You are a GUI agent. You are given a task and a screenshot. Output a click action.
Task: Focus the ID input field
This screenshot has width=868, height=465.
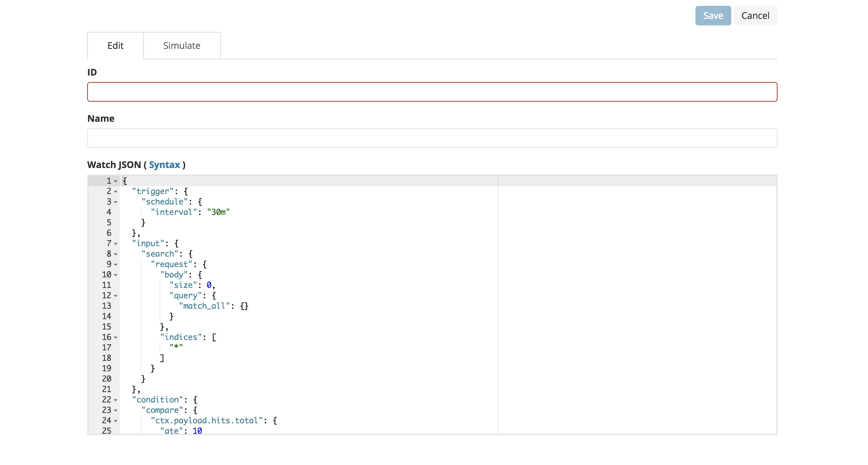tap(432, 92)
